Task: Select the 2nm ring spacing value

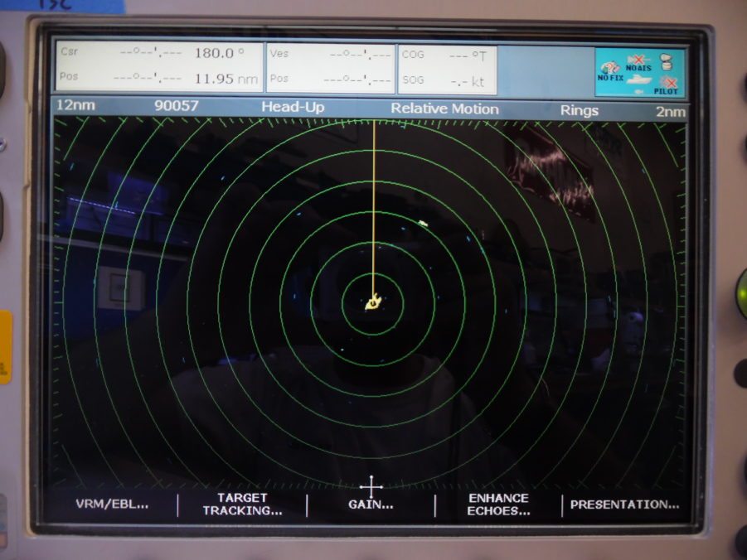Action: coord(671,112)
